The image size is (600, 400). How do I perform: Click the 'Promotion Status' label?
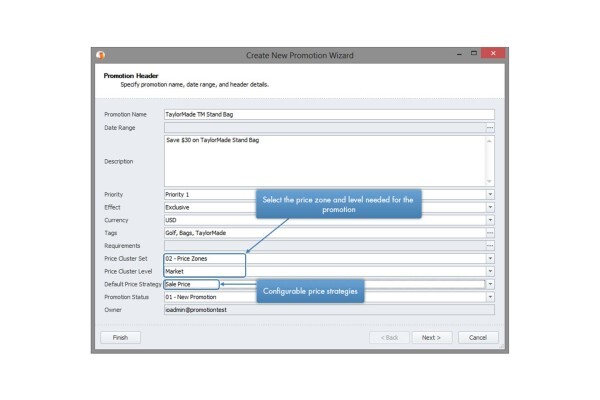126,297
